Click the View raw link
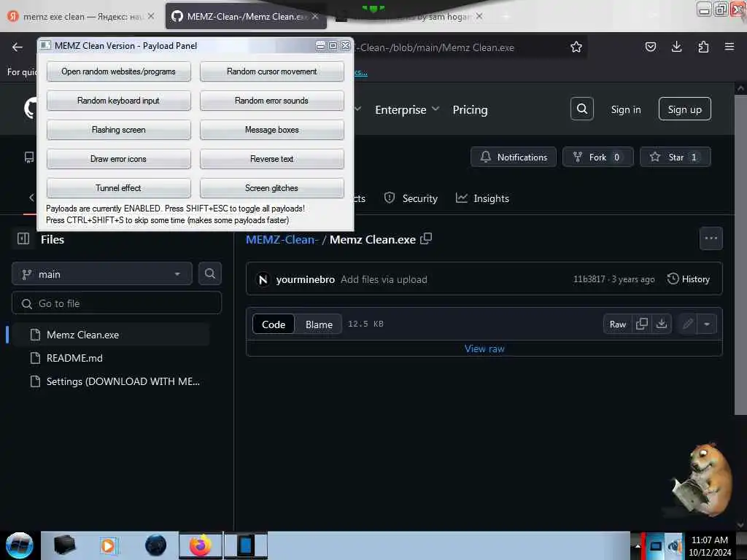Screen dimensions: 747x560 pos(484,349)
